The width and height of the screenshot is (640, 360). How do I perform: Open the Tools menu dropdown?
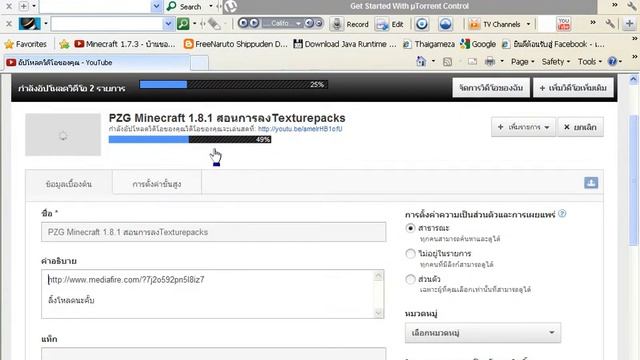tap(589, 62)
